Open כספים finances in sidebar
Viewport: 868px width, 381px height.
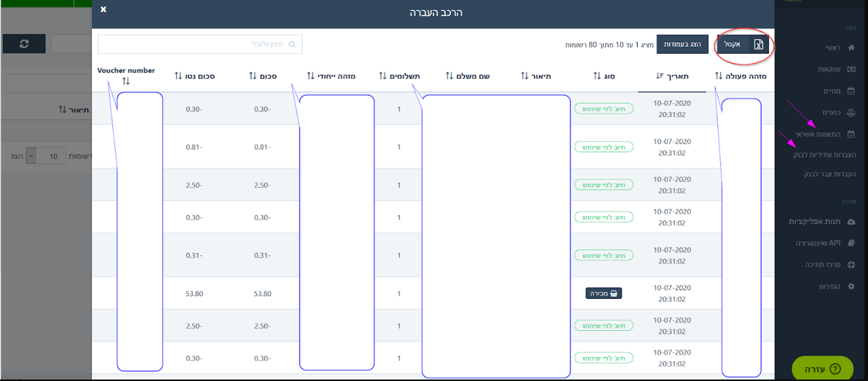[839, 113]
